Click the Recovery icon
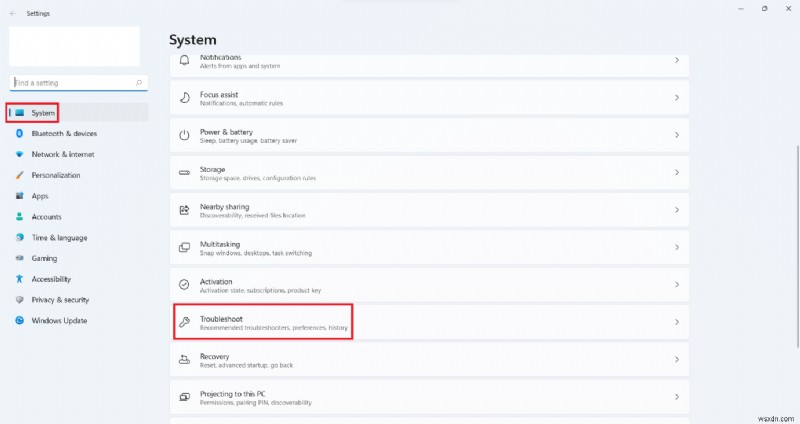800x424 pixels. click(x=184, y=360)
